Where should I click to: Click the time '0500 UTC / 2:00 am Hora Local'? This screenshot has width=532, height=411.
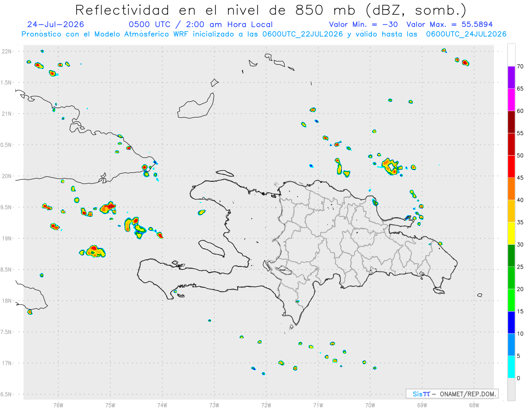201,24
